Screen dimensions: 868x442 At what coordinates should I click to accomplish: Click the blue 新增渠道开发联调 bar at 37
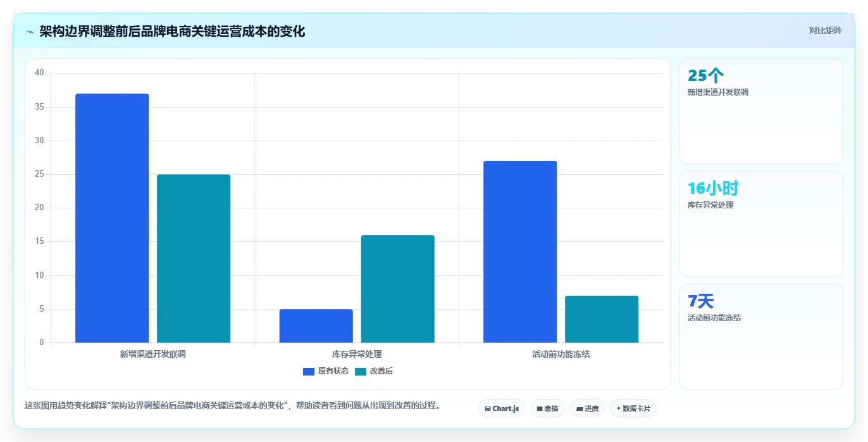pos(112,218)
